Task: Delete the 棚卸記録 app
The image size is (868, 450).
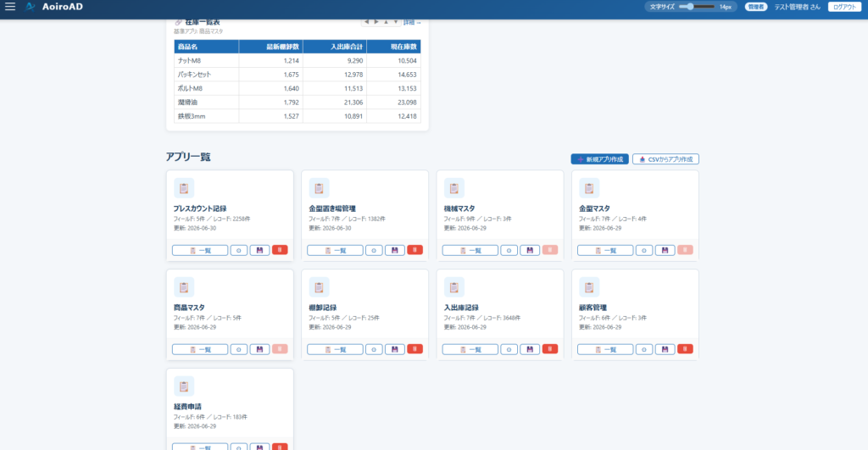Action: [415, 349]
